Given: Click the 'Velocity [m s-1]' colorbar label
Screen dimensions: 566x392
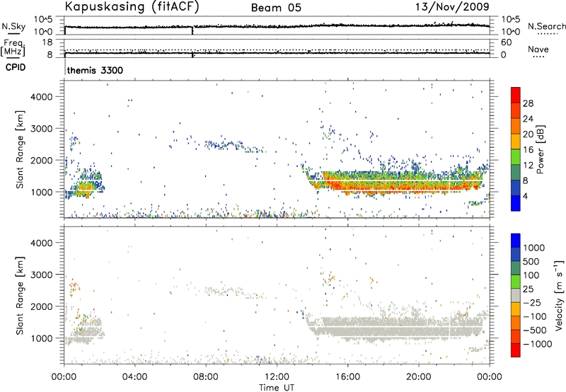Looking at the screenshot, I should coord(559,295).
